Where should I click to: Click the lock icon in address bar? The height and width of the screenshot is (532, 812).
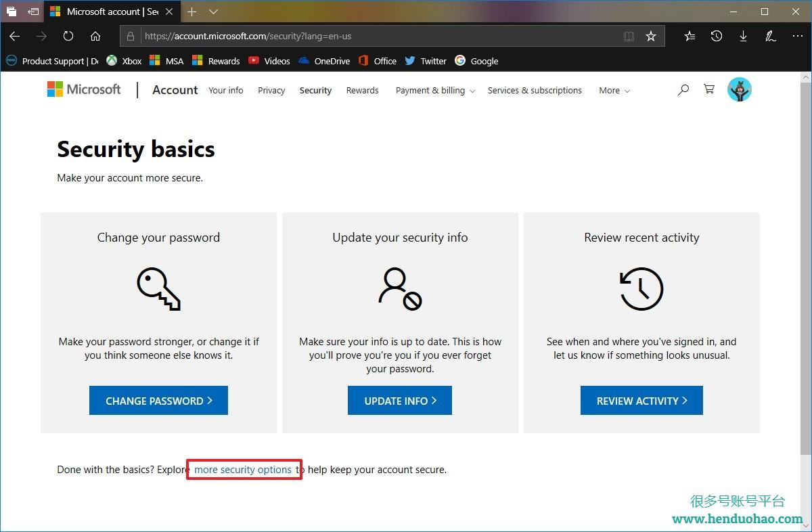[x=131, y=36]
